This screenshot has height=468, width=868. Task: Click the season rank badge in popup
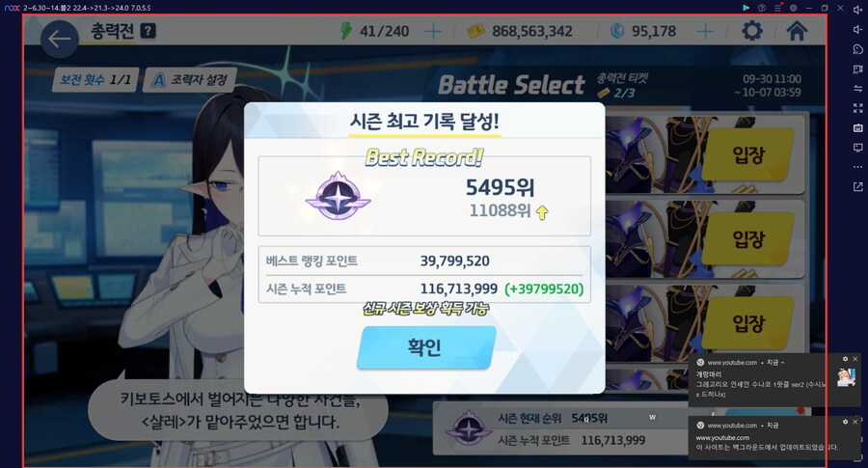click(x=339, y=196)
